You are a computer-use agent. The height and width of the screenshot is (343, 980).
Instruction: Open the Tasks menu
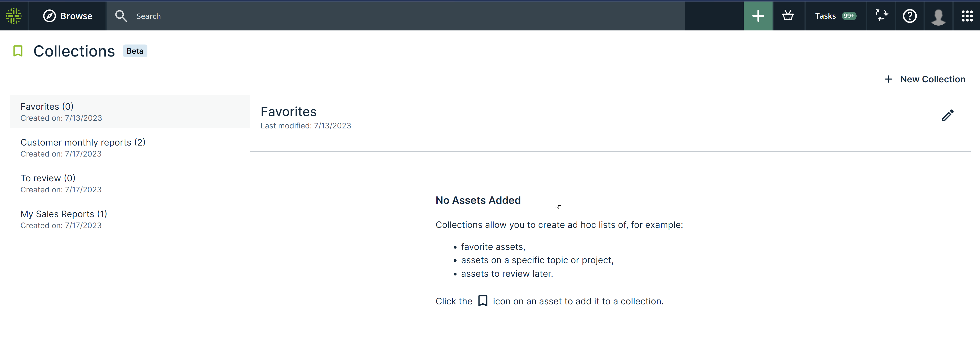click(x=825, y=16)
